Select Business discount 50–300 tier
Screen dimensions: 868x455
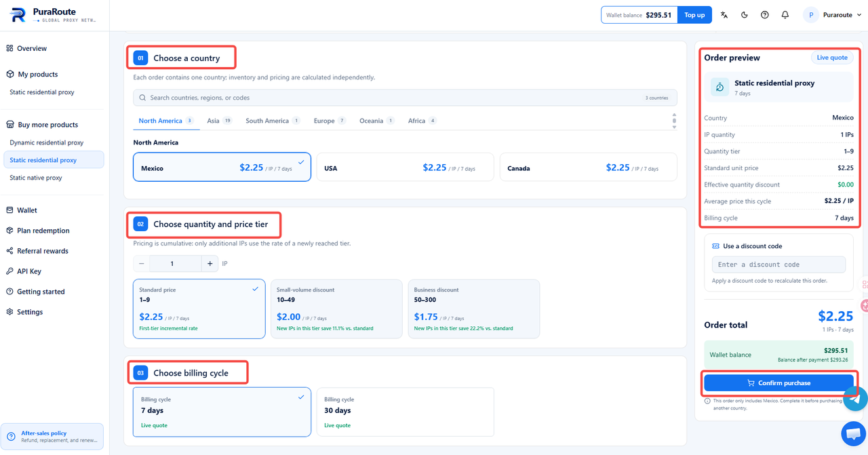(473, 309)
